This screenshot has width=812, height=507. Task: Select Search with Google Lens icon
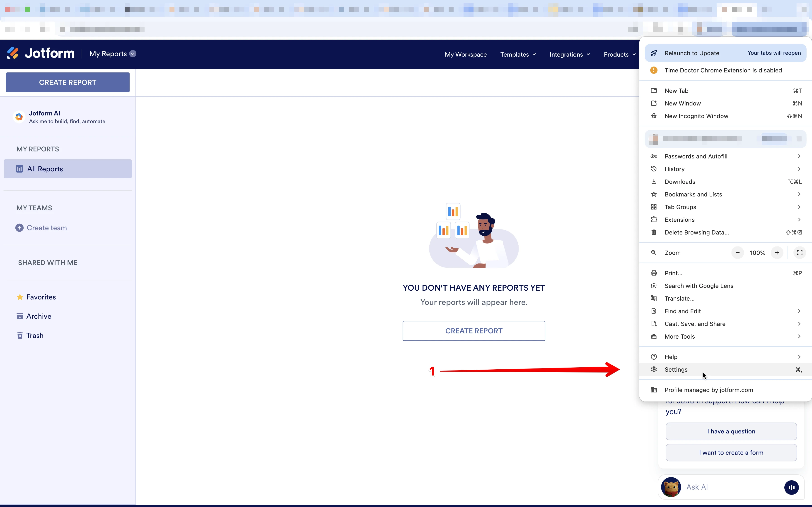tap(654, 286)
